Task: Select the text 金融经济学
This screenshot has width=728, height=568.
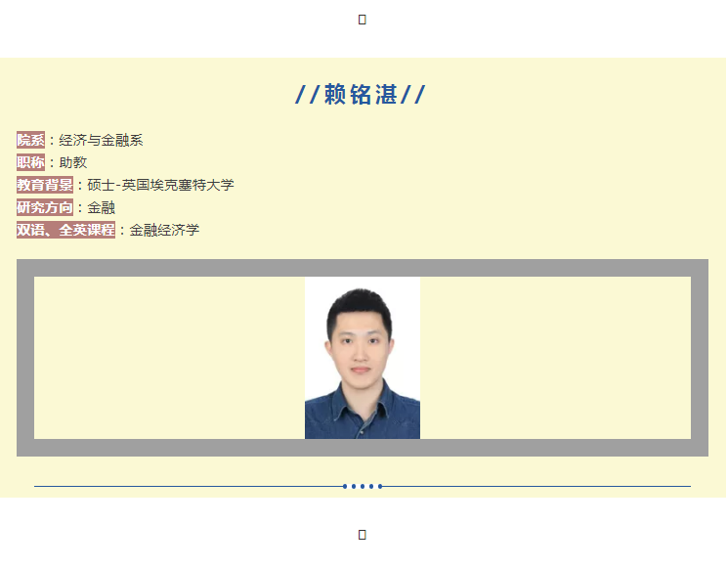Action: point(164,230)
